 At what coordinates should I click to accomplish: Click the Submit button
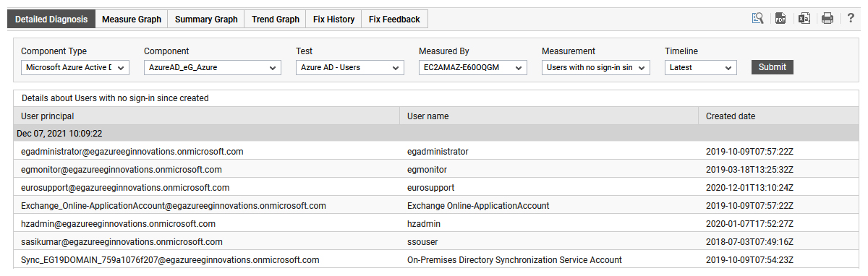point(773,67)
